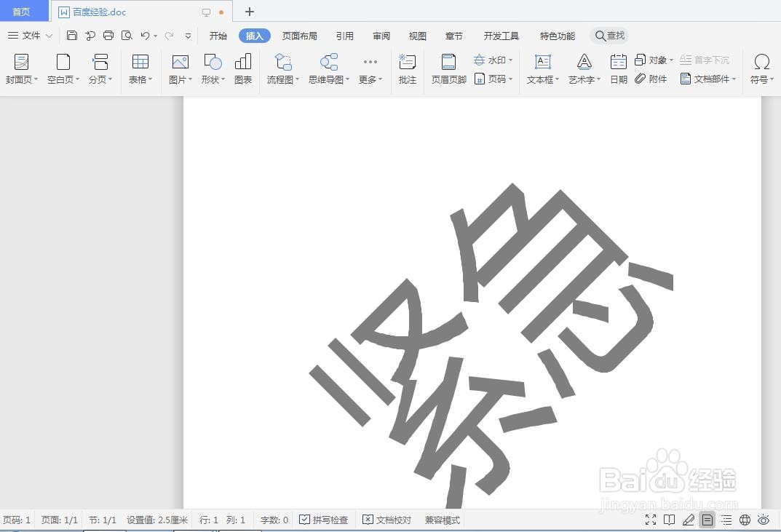Screen dimensions: 781x532
Task: Insert attachment (附件)
Action: 651,79
